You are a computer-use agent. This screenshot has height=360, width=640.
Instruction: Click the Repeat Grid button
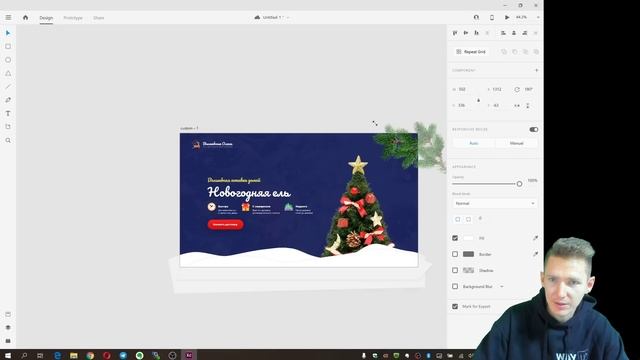(x=471, y=52)
